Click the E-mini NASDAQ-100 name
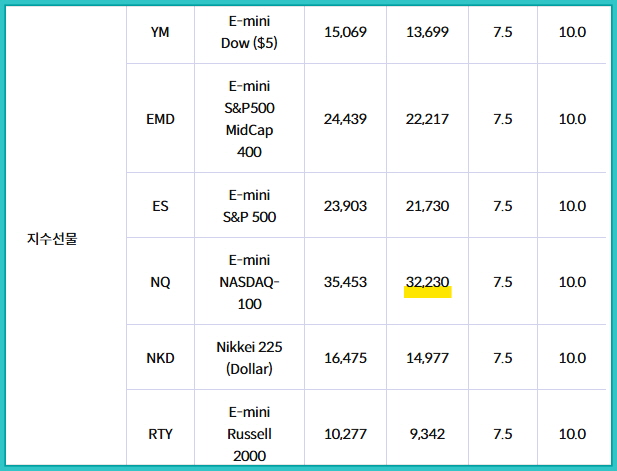The height and width of the screenshot is (471, 617). (x=249, y=282)
